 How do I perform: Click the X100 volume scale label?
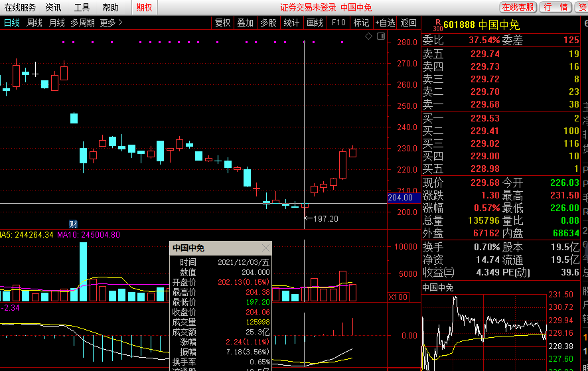398,297
